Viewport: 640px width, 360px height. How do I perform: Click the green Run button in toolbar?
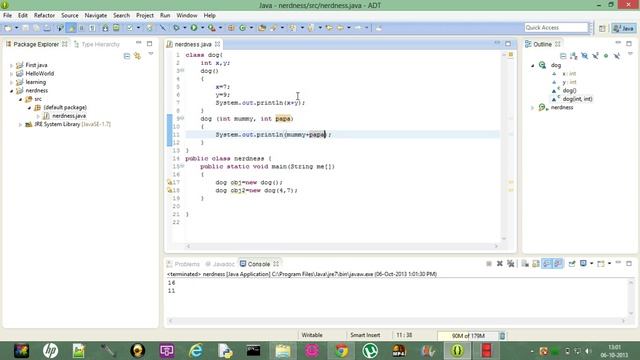(194, 27)
